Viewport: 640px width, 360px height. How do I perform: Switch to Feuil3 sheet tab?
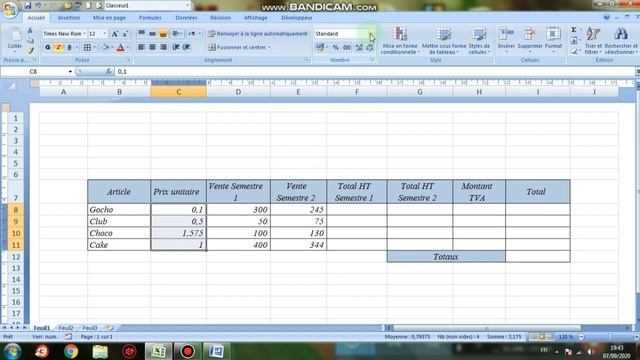90,328
